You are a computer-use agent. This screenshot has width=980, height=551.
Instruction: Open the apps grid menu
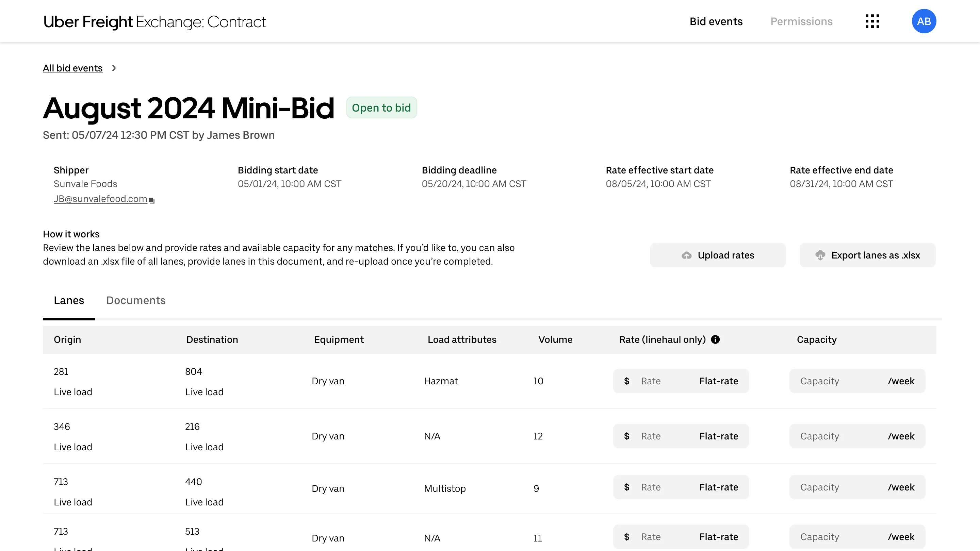pos(872,21)
